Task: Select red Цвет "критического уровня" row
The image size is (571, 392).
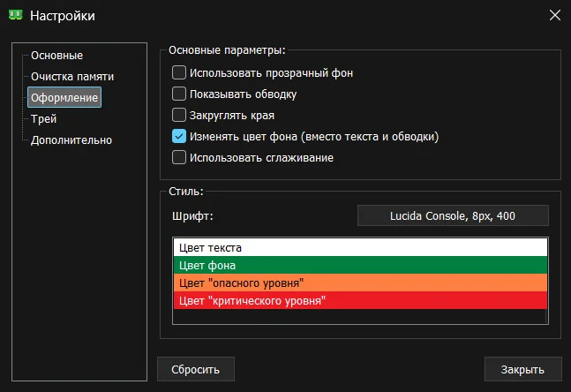Action: [360, 301]
